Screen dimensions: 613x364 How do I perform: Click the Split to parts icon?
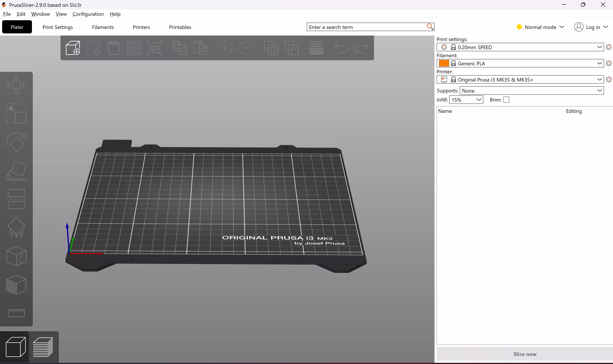click(291, 48)
